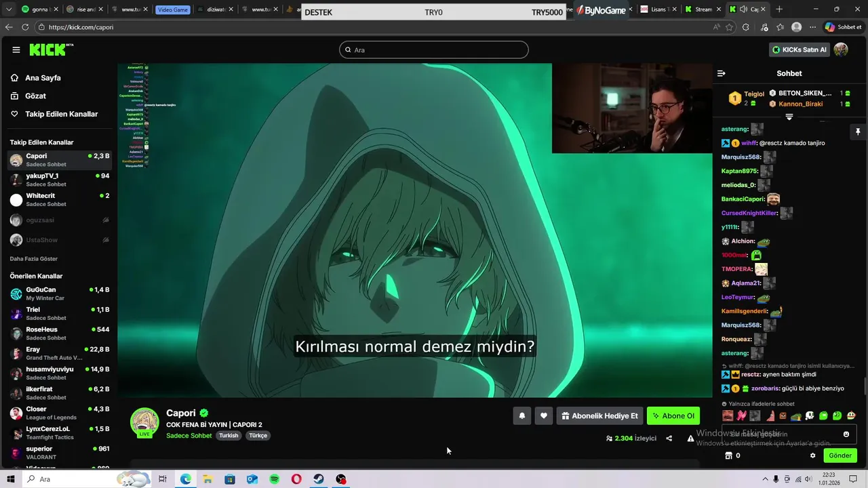This screenshot has height=488, width=868.
Task: Open Eray's Grand Theft Auto stream
Action: coord(60,353)
